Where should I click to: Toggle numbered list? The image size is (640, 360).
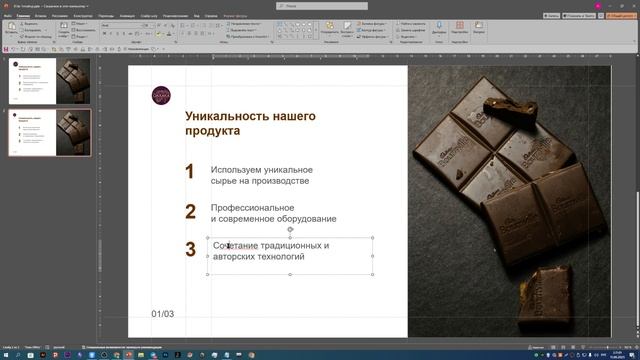[193, 25]
